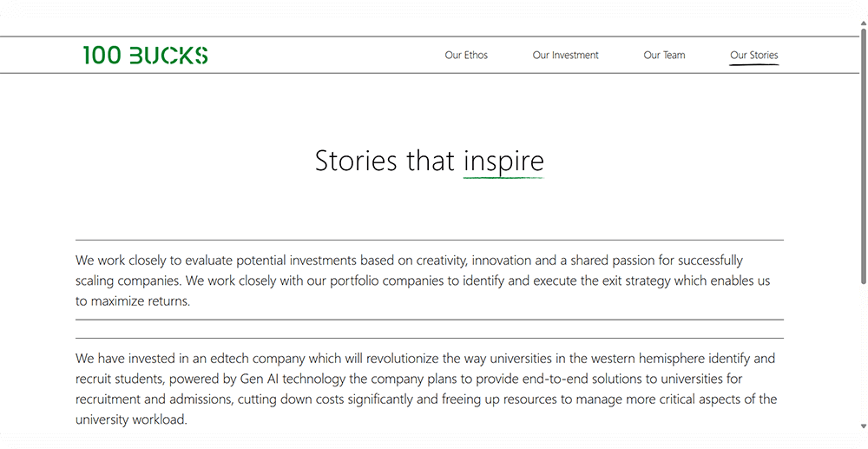Screen dimensions: 868x449
Task: Click the "100" number in the logo
Action: (102, 56)
